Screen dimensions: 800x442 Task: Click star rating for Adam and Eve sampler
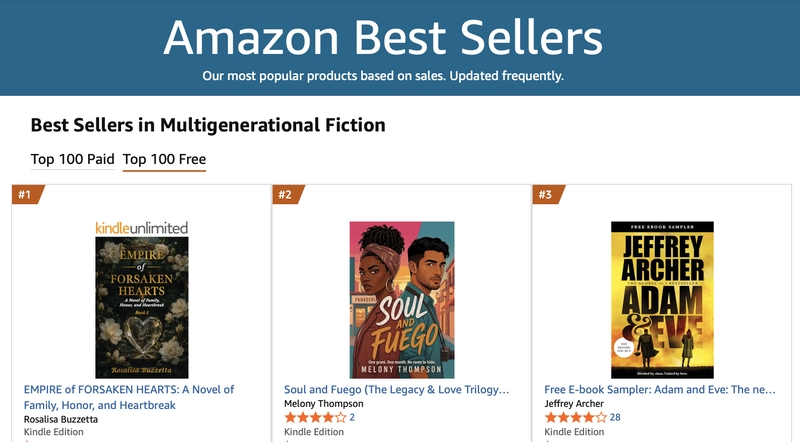pyautogui.click(x=576, y=418)
